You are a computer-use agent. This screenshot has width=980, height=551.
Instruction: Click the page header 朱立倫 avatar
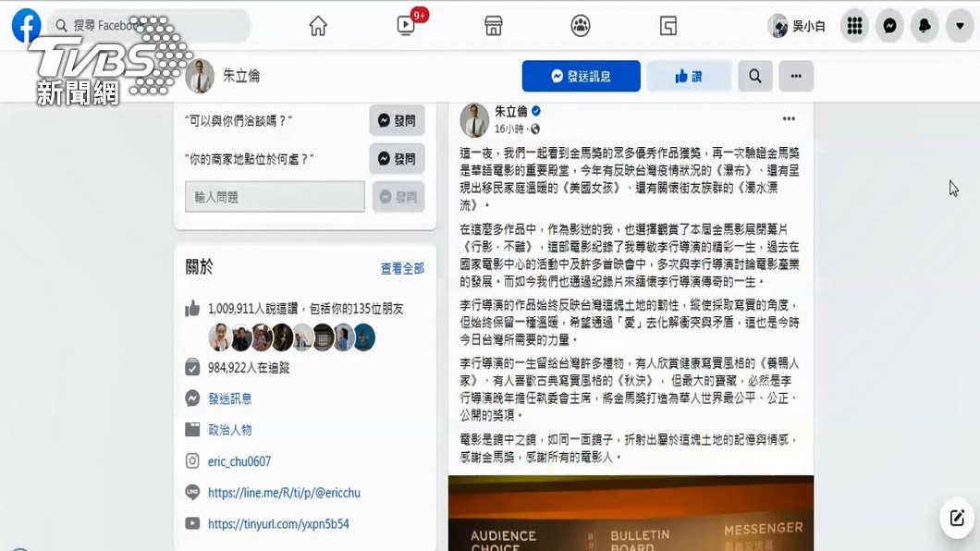[200, 76]
